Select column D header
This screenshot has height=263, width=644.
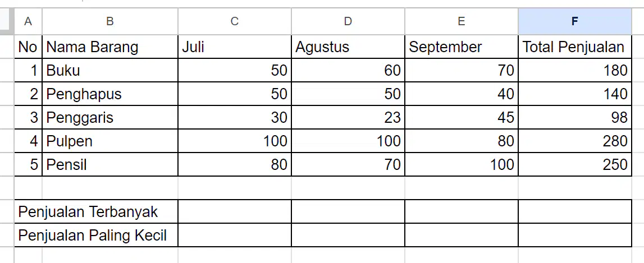(348, 21)
